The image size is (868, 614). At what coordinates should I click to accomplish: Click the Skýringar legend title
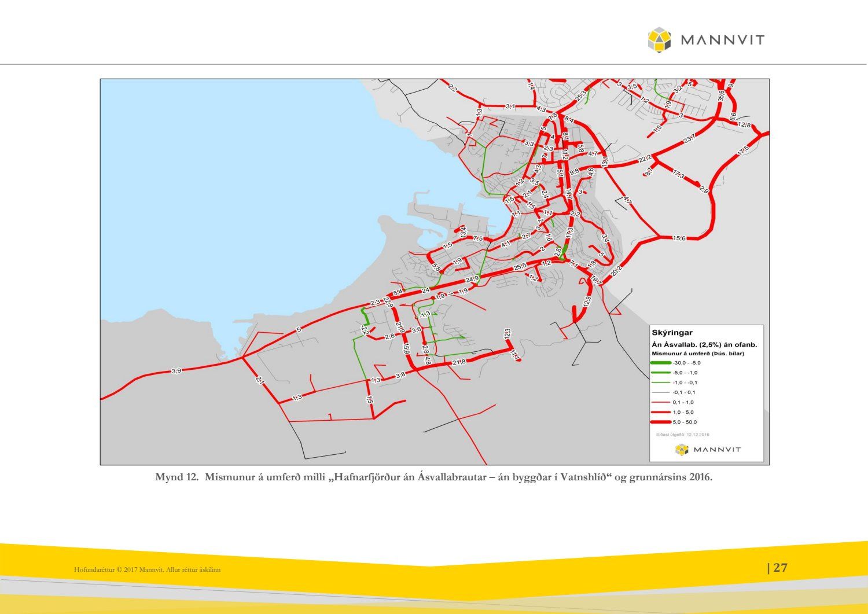tap(672, 333)
